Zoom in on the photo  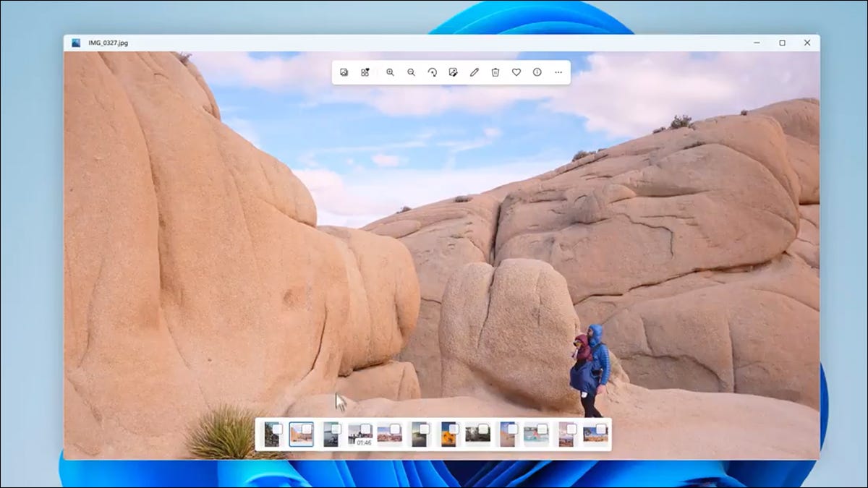coord(390,72)
